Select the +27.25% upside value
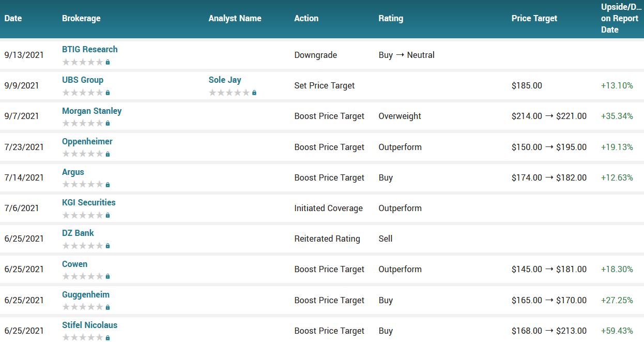644x342 pixels. click(617, 300)
